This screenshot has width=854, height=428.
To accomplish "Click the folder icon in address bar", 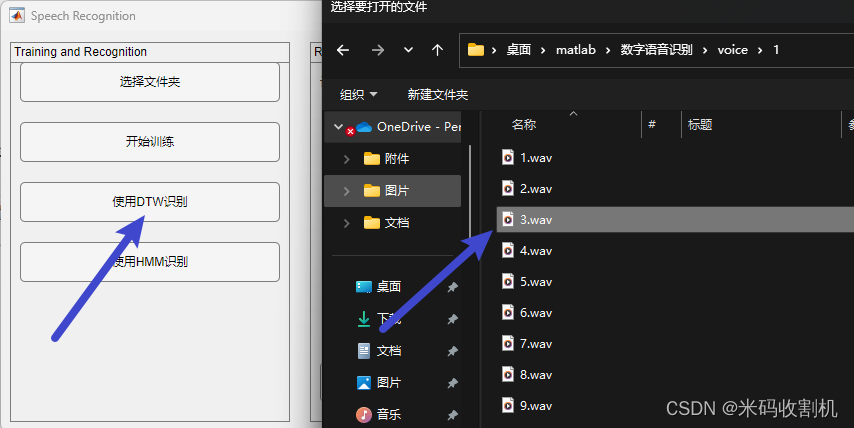I will (x=475, y=50).
